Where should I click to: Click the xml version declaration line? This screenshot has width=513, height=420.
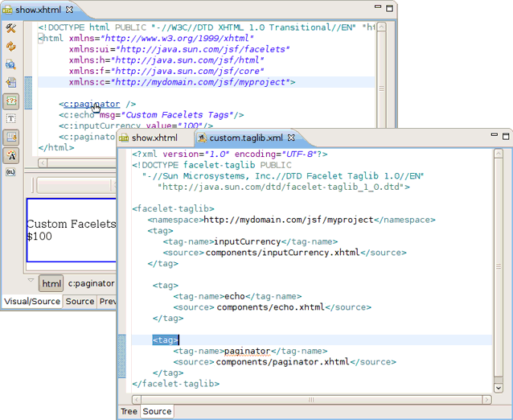coord(230,154)
